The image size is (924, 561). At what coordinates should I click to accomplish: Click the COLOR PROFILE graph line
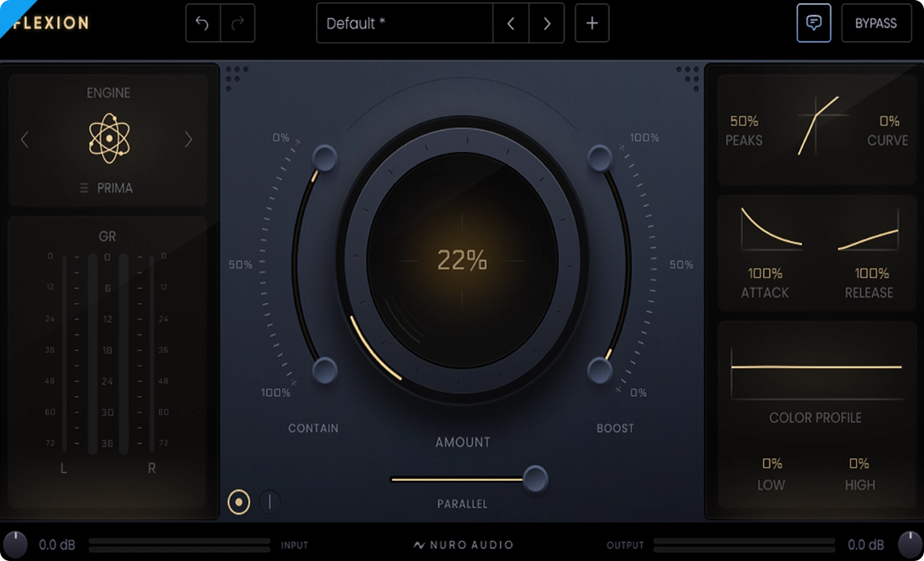pos(816,367)
